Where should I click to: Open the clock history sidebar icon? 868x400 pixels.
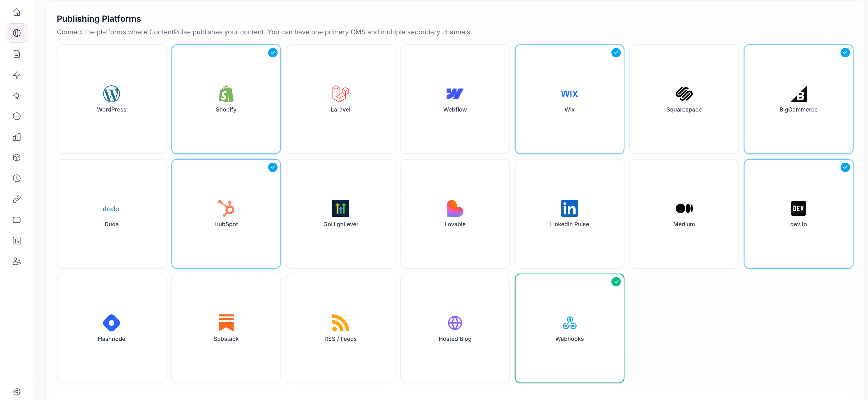point(16,179)
